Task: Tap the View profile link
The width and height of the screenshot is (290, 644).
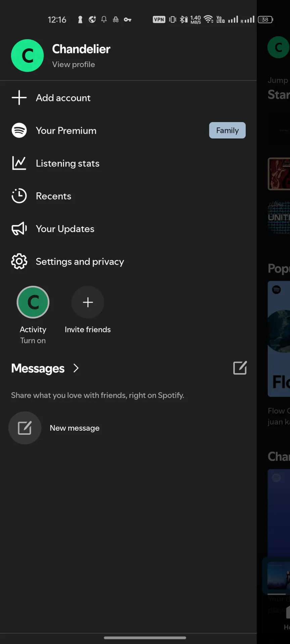Action: 74,64
